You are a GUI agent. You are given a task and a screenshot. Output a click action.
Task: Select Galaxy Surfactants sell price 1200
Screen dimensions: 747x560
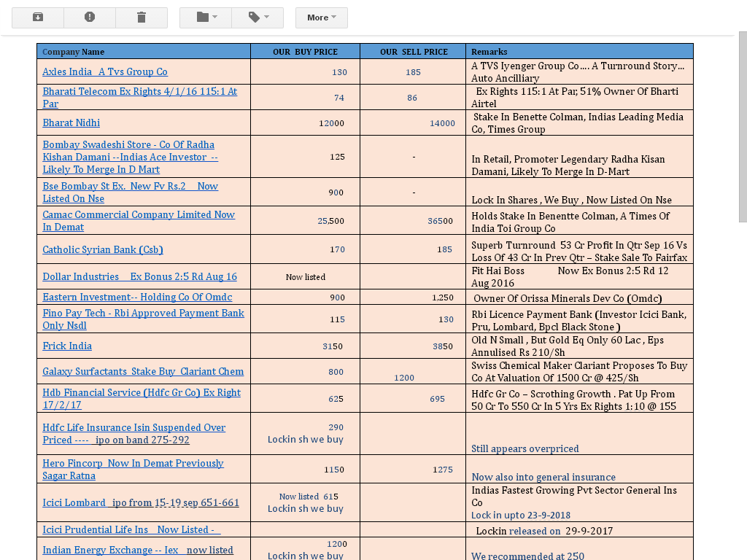click(x=404, y=378)
